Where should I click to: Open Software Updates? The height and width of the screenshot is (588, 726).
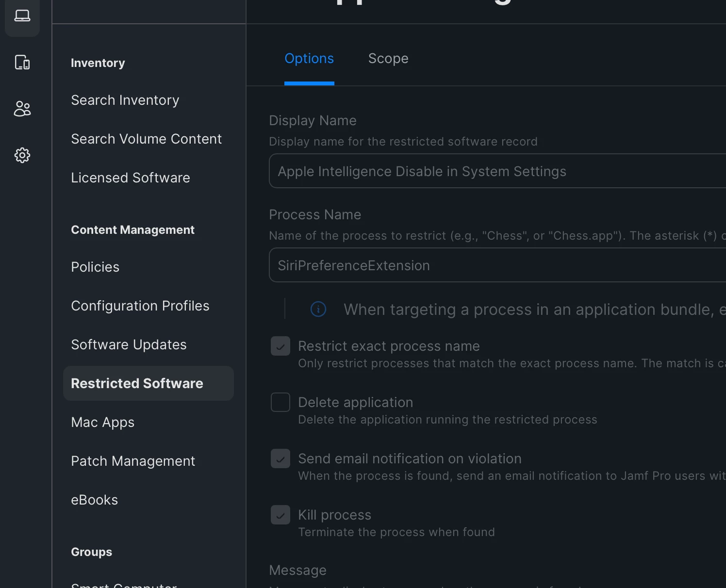(129, 344)
